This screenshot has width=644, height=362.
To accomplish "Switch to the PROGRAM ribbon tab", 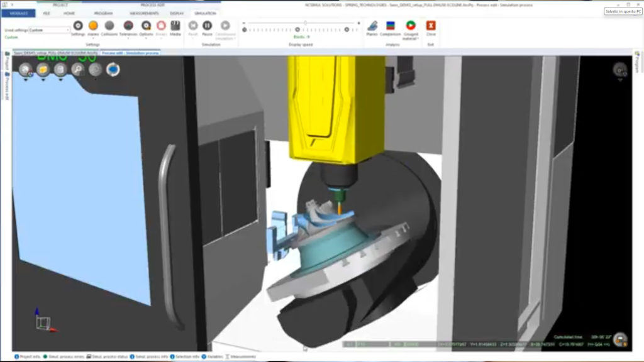I will (103, 13).
